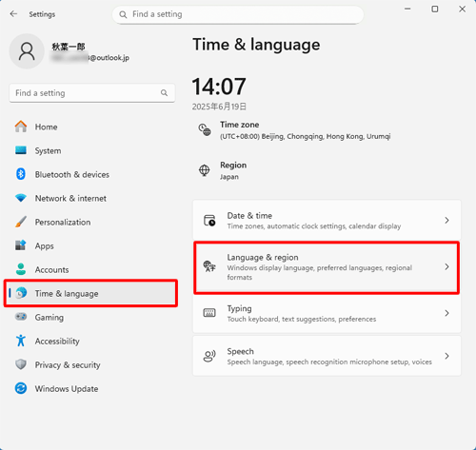Click the magnifier icon in top search bar
The width and height of the screenshot is (476, 450).
(123, 14)
